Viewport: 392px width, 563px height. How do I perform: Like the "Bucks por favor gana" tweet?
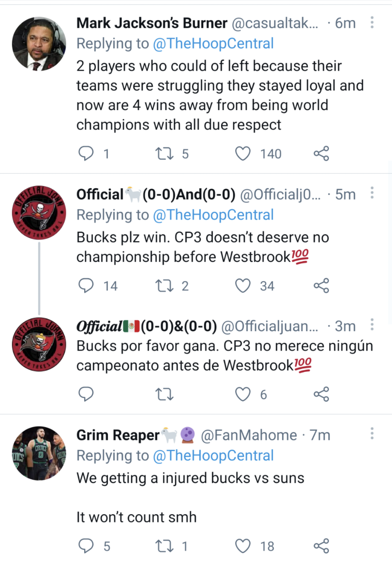tap(243, 394)
